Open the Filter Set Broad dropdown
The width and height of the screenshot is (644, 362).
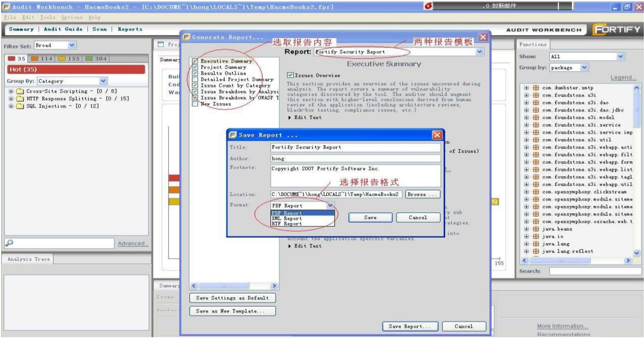pos(72,45)
